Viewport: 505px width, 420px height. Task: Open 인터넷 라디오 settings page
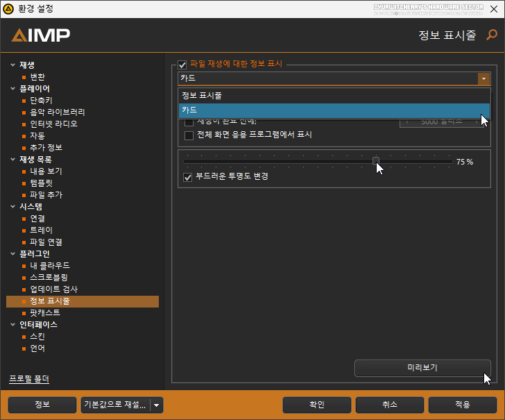[54, 124]
